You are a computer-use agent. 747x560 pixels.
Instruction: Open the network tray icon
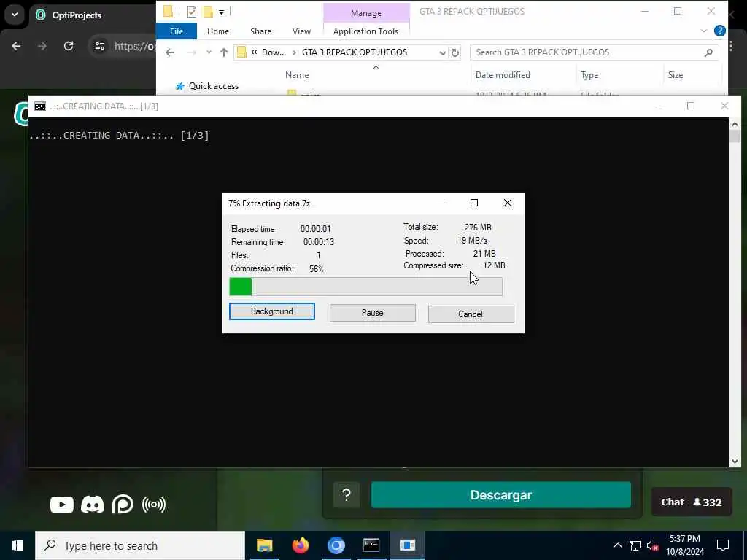coord(635,545)
